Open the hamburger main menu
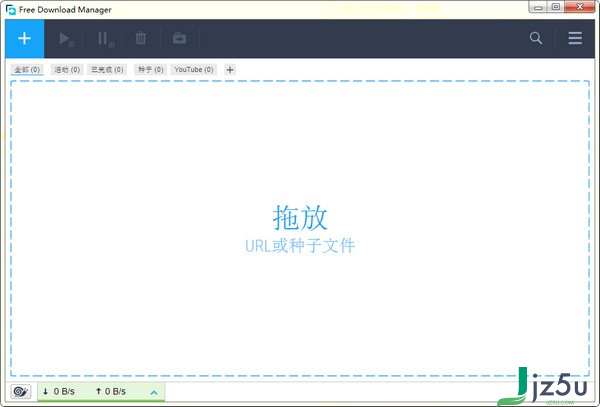The height and width of the screenshot is (407, 600). coord(575,38)
